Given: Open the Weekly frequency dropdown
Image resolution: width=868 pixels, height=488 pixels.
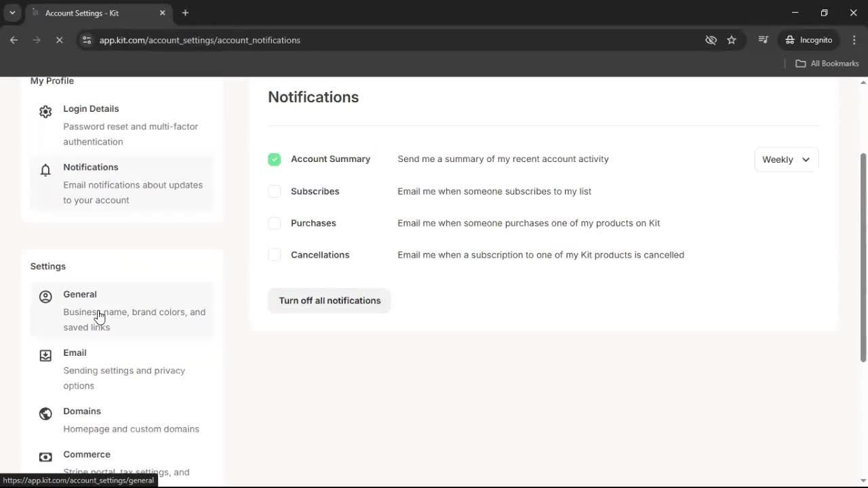Looking at the screenshot, I should click(785, 159).
